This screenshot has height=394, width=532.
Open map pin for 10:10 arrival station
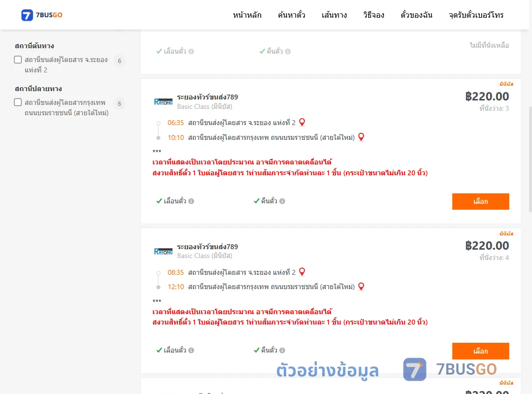click(361, 137)
